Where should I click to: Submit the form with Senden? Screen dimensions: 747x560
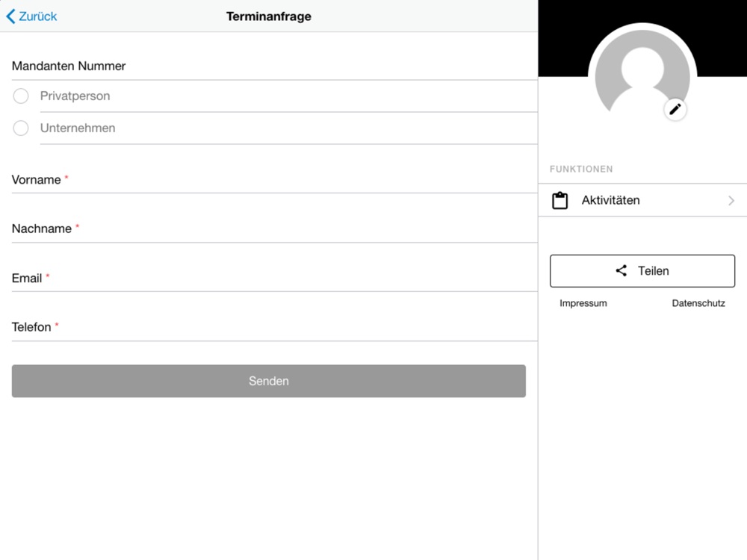[269, 381]
